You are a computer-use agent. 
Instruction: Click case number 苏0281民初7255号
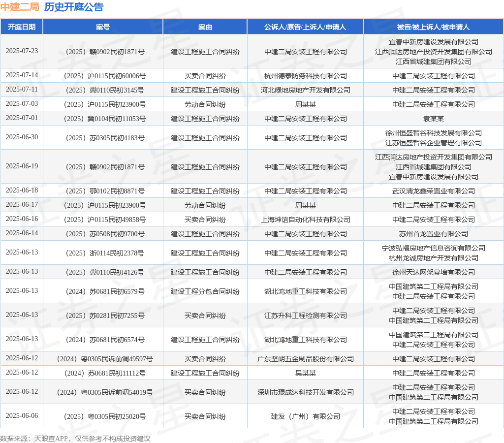coord(105,316)
